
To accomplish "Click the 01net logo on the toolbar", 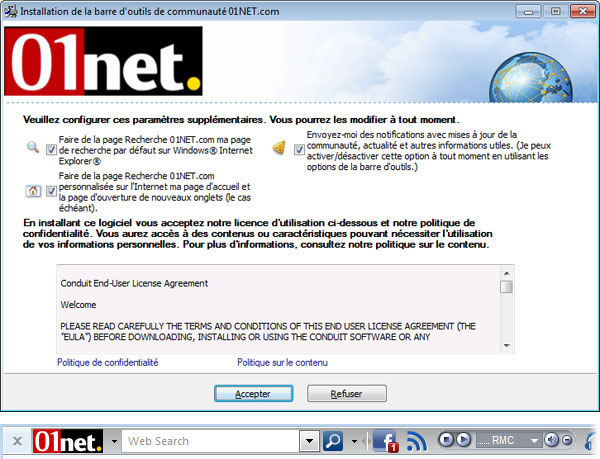I will tap(68, 441).
